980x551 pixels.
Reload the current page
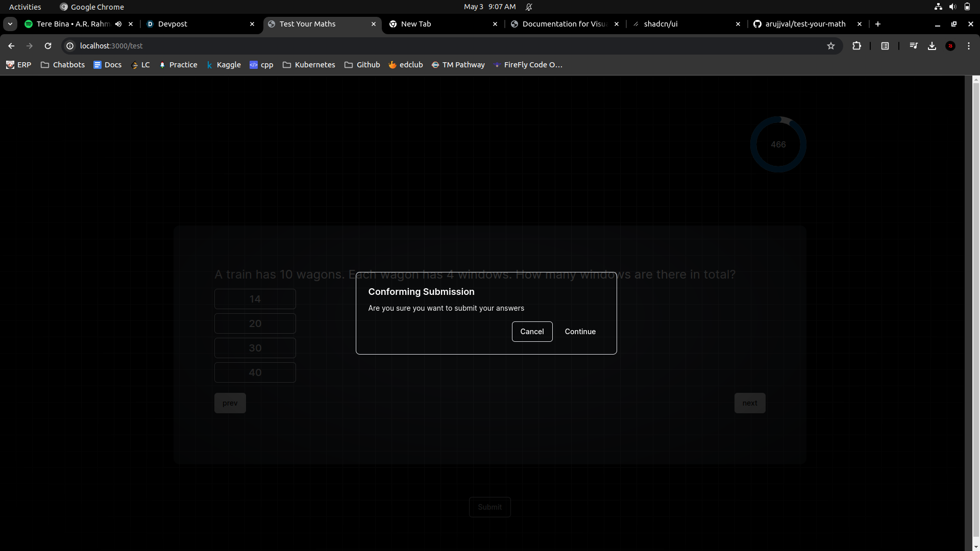pyautogui.click(x=48, y=46)
